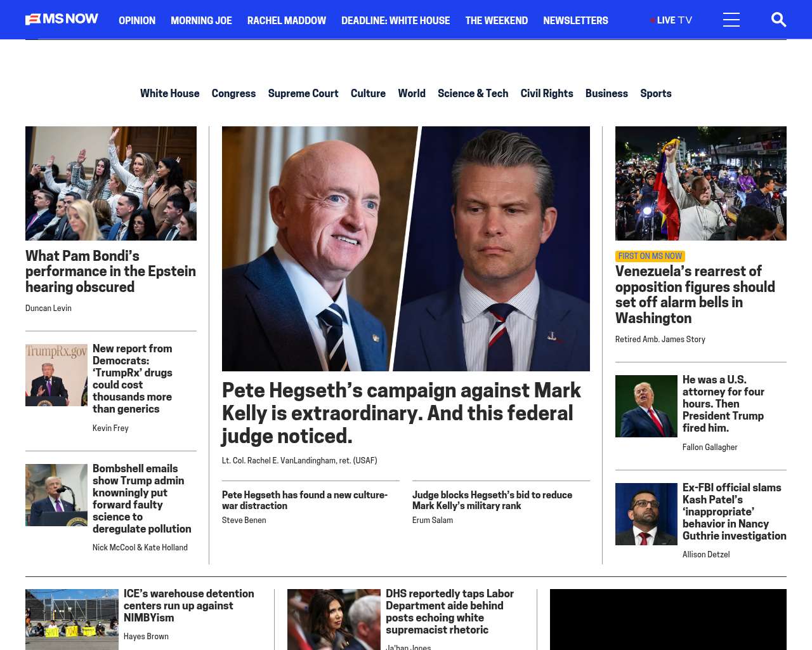Open author Duncan Levin's page
The image size is (812, 650).
pos(48,308)
